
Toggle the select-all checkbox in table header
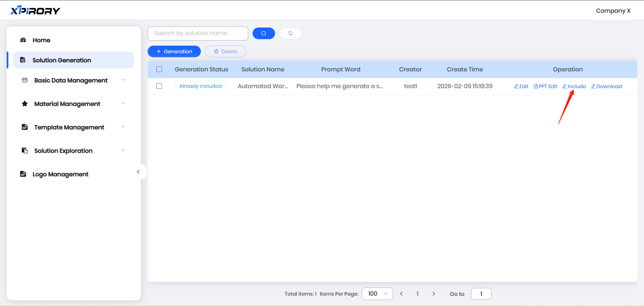[x=159, y=69]
